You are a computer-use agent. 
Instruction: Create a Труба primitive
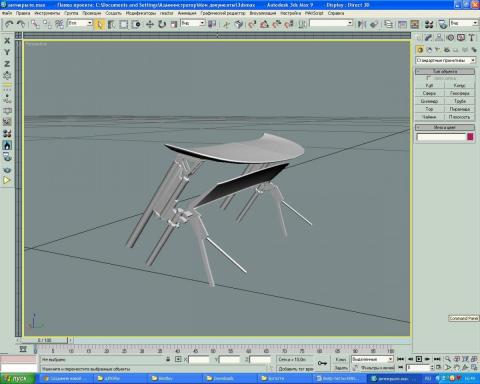[460, 101]
